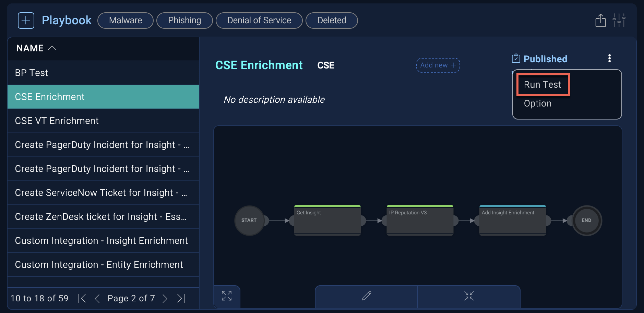Open the CSE VT Enrichment playbook
The height and width of the screenshot is (313, 644).
click(x=57, y=121)
